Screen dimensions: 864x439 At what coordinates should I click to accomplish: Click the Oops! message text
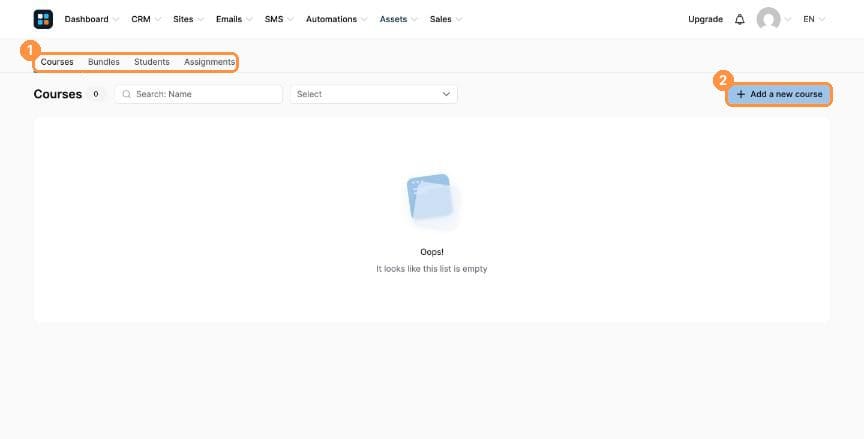pos(432,252)
